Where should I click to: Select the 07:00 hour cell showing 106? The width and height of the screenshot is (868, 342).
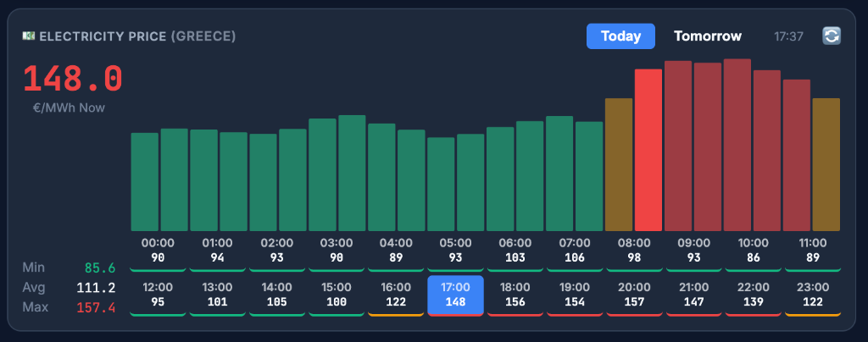click(575, 251)
